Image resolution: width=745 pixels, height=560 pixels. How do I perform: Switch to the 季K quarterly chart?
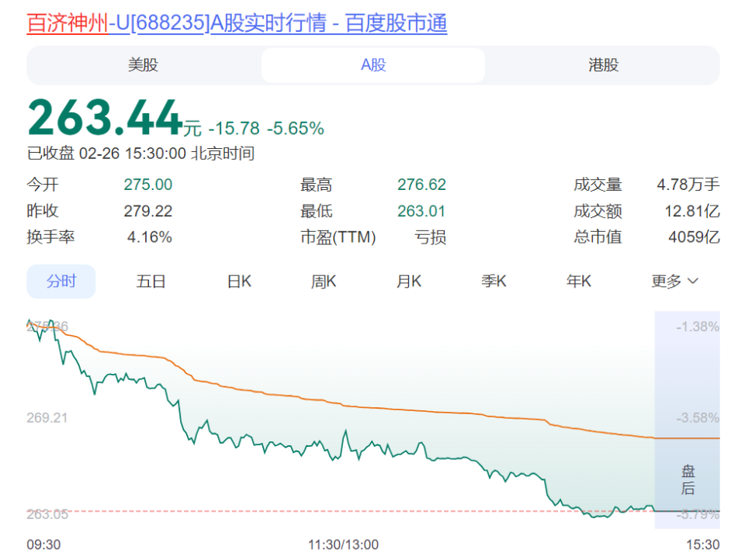tap(494, 282)
